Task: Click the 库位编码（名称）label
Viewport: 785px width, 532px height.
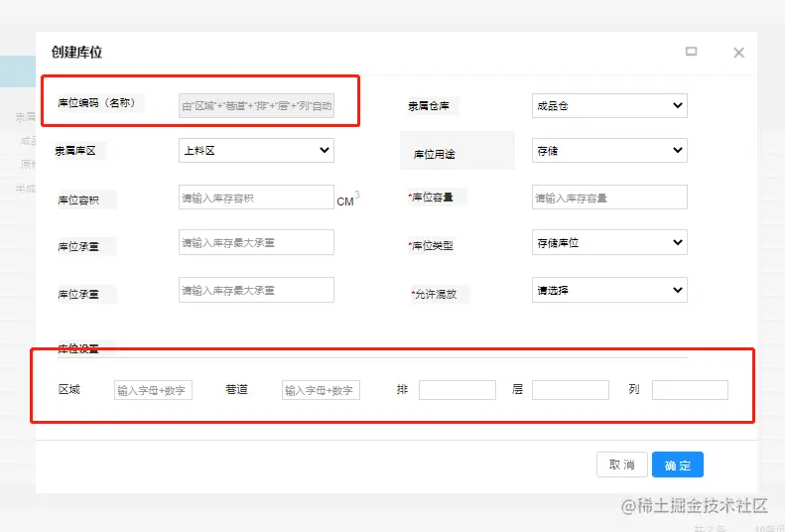Action: point(97,102)
